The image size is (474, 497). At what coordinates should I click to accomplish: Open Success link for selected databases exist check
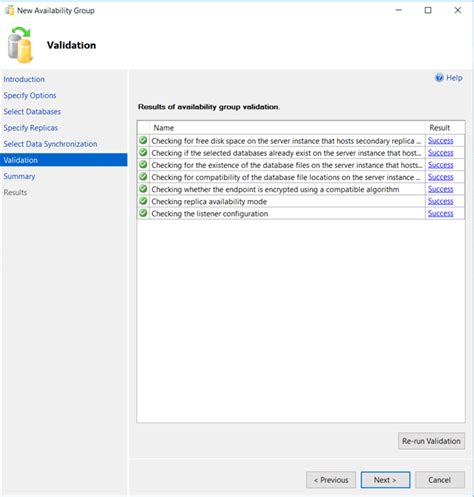pyautogui.click(x=440, y=153)
